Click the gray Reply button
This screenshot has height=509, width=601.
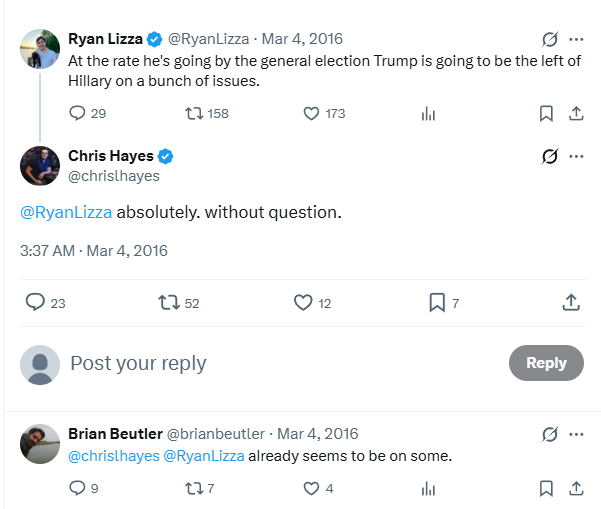[546, 363]
